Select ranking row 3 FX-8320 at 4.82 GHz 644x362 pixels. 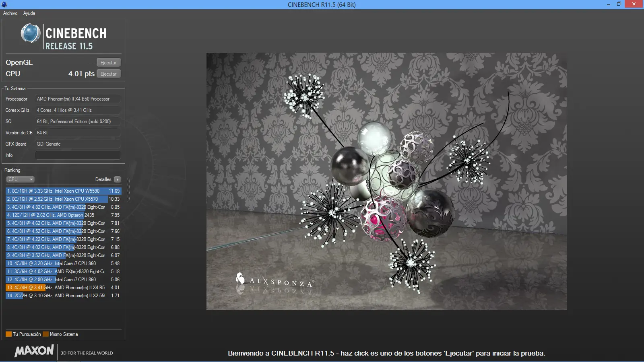[64, 207]
